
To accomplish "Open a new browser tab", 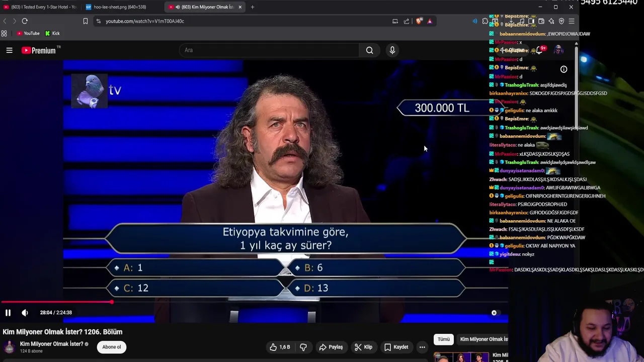I will click(x=253, y=7).
